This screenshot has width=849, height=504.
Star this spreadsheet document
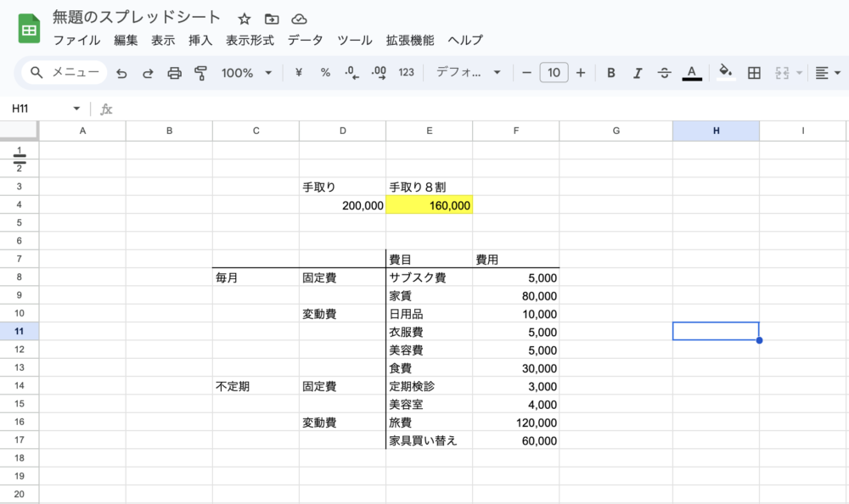tap(245, 19)
